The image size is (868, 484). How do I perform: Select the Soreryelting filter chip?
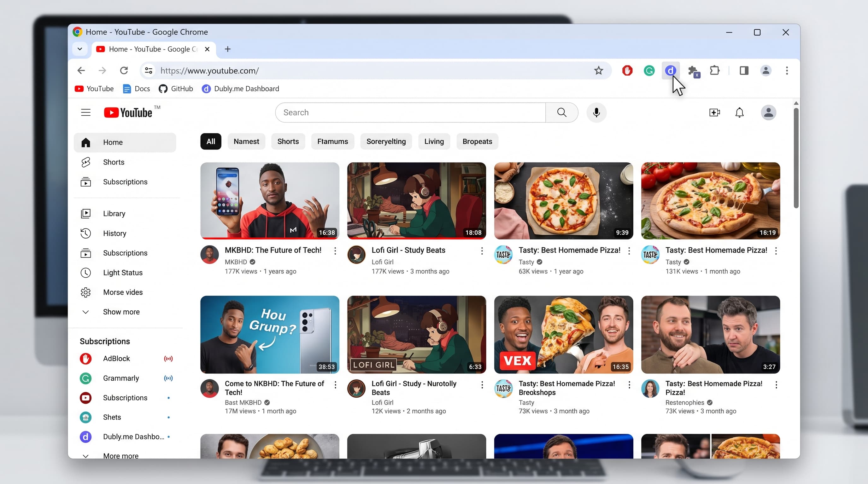[386, 141]
